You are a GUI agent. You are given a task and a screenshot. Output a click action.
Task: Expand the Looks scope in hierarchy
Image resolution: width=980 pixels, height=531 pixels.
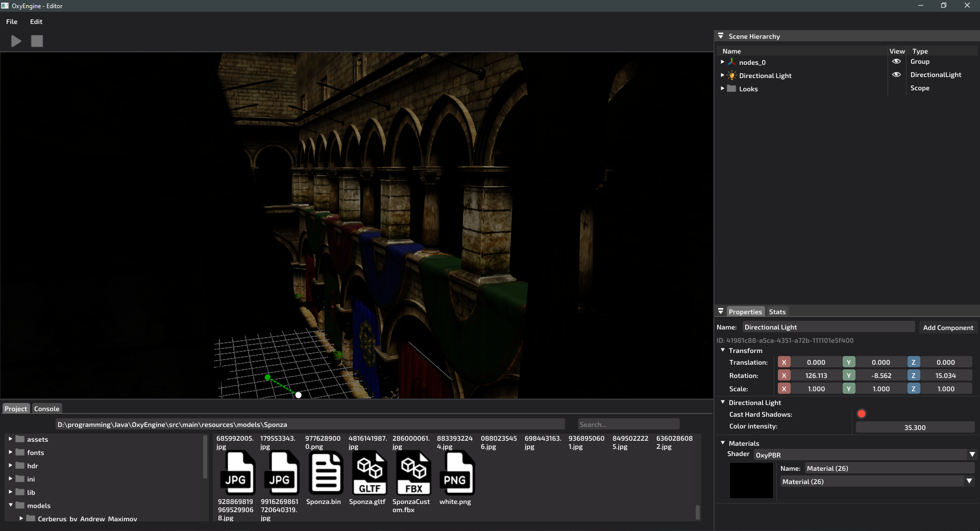(x=722, y=88)
